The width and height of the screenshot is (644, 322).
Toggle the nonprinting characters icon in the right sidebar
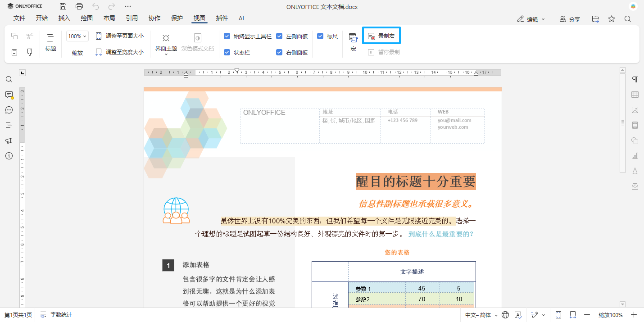coord(635,79)
